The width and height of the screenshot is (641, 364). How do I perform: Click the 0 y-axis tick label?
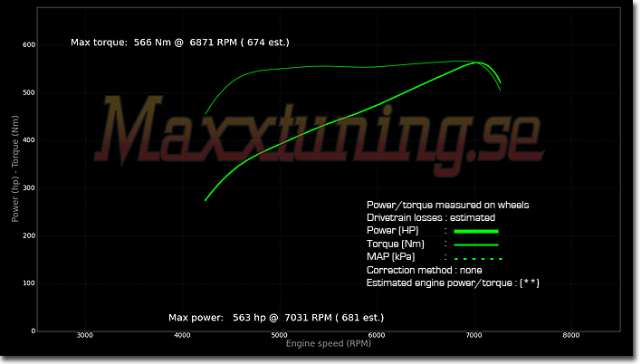point(33,331)
